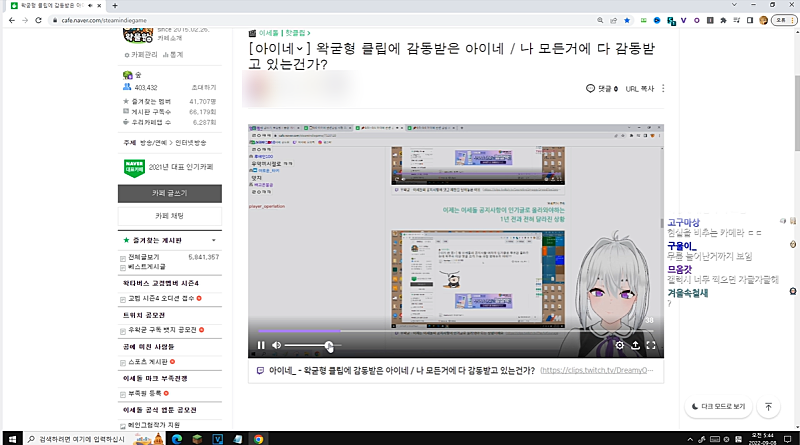Open the 핫클립 board breadcrumb link
The width and height of the screenshot is (800, 445).
pyautogui.click(x=297, y=33)
